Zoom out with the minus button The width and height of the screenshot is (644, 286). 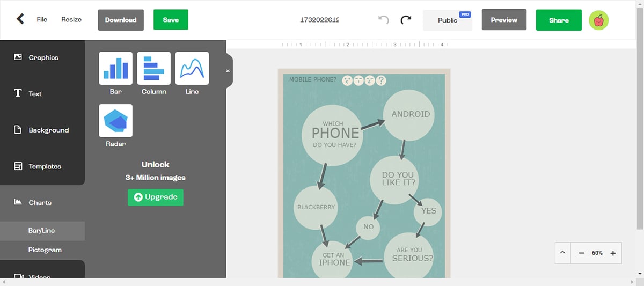tap(581, 253)
